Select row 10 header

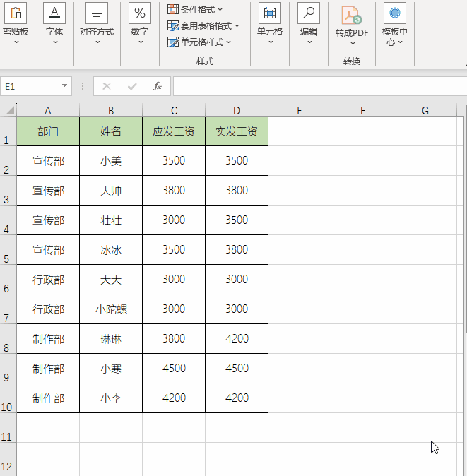coord(8,398)
